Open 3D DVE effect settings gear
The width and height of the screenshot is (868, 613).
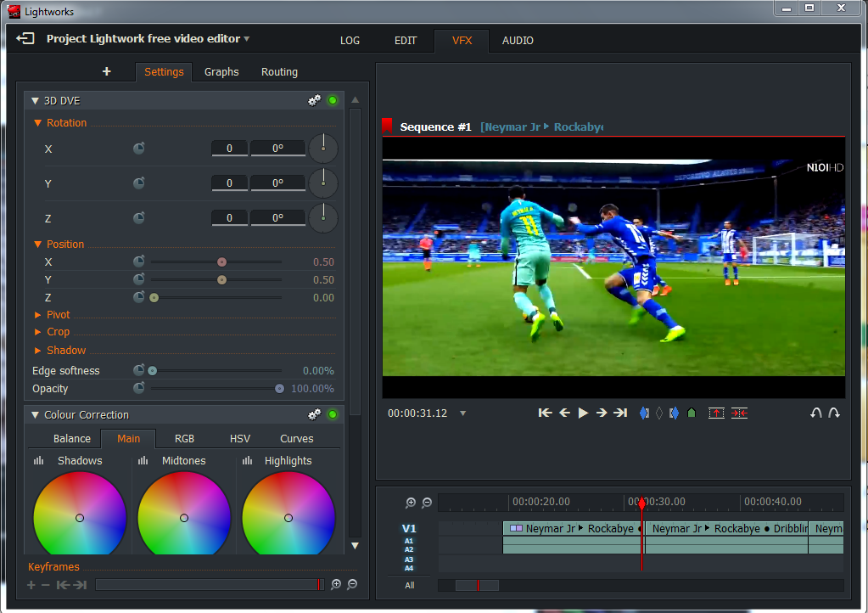[x=314, y=100]
